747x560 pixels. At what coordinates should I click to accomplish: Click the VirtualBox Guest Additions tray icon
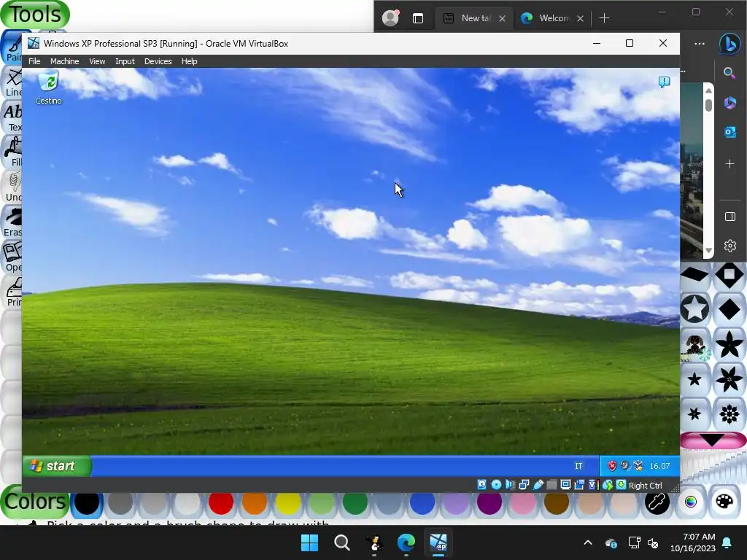638,466
